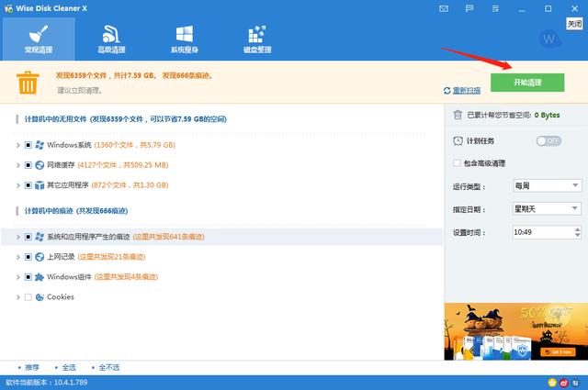Turn on the 计划任务 OFF switch
The image size is (588, 390).
click(x=548, y=141)
